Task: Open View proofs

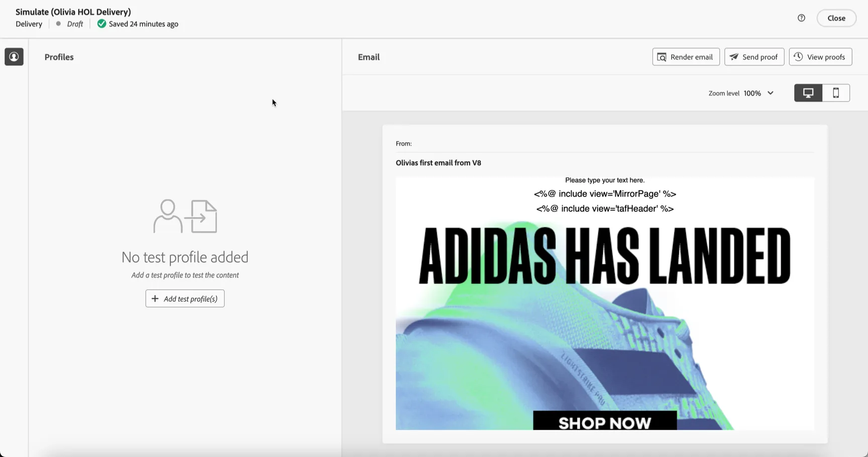Action: [820, 57]
